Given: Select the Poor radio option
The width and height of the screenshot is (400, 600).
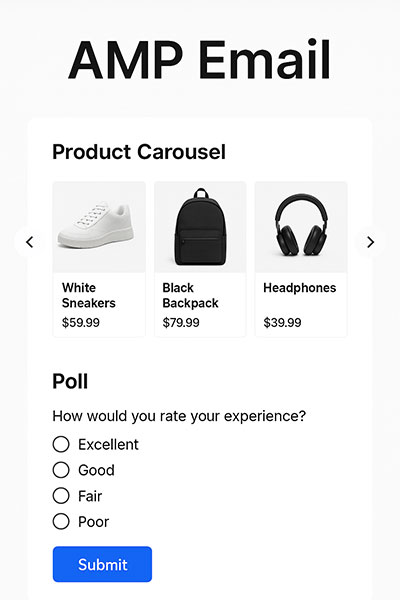Looking at the screenshot, I should 61,521.
